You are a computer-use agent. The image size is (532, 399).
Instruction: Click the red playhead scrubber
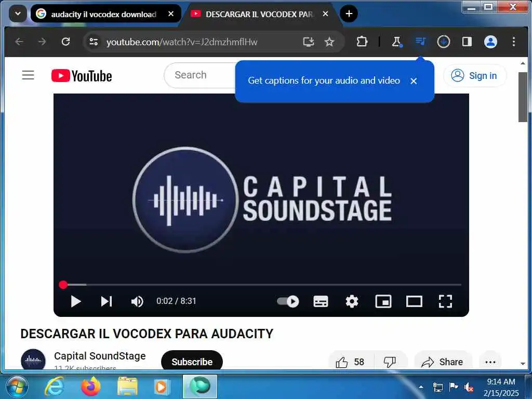pyautogui.click(x=63, y=285)
